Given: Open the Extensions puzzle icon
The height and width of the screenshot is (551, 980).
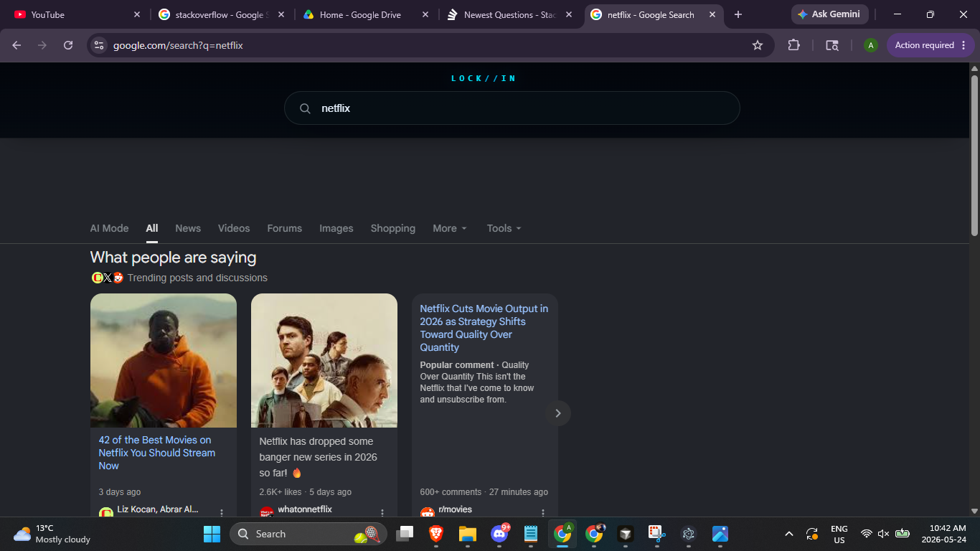Looking at the screenshot, I should (x=793, y=45).
